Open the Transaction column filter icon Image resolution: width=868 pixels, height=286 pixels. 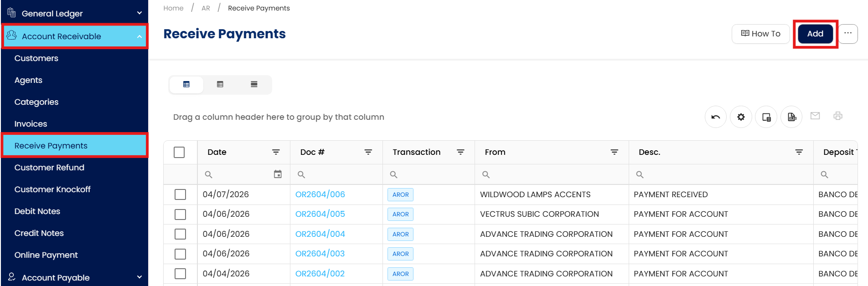[x=460, y=152]
